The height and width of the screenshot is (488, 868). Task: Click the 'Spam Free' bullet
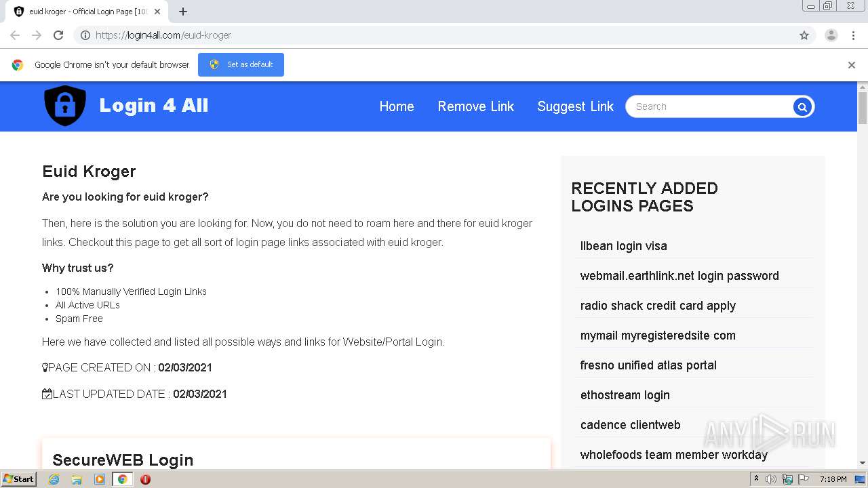click(79, 319)
